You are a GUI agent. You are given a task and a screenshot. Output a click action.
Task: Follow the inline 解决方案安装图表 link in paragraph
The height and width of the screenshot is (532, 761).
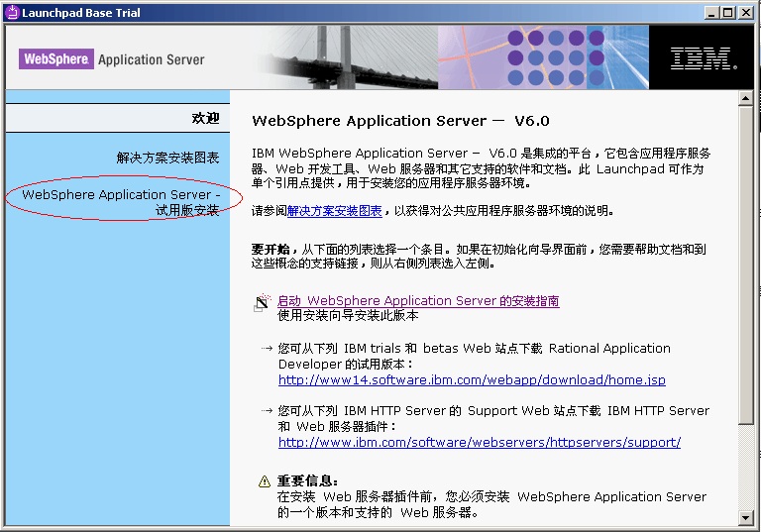pyautogui.click(x=334, y=211)
